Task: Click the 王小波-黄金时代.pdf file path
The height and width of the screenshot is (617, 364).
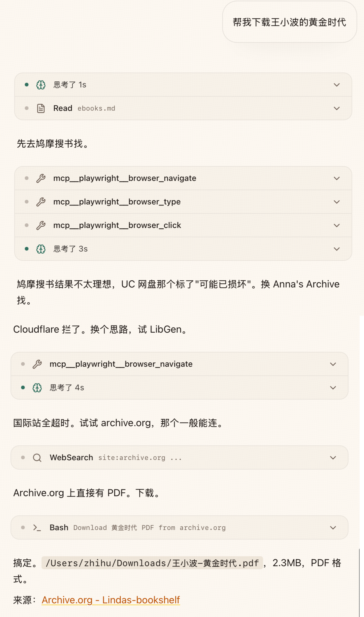Action: coord(152,563)
